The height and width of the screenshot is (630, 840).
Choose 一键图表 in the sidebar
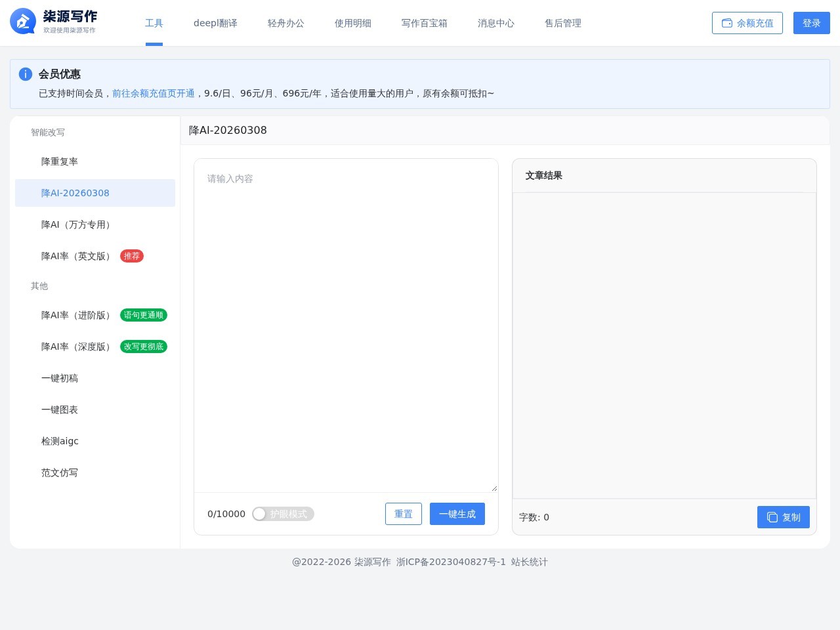tap(95, 409)
